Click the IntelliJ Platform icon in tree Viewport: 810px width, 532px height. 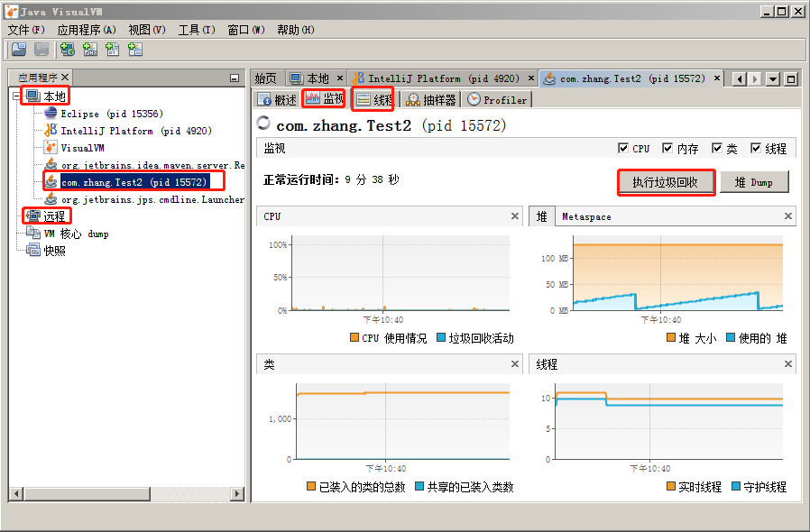point(51,130)
